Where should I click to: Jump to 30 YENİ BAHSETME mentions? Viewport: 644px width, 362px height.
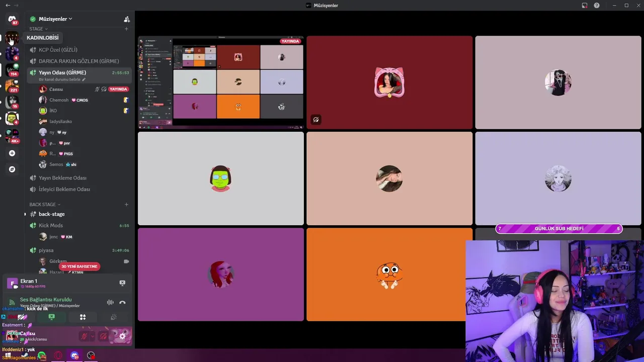79,266
